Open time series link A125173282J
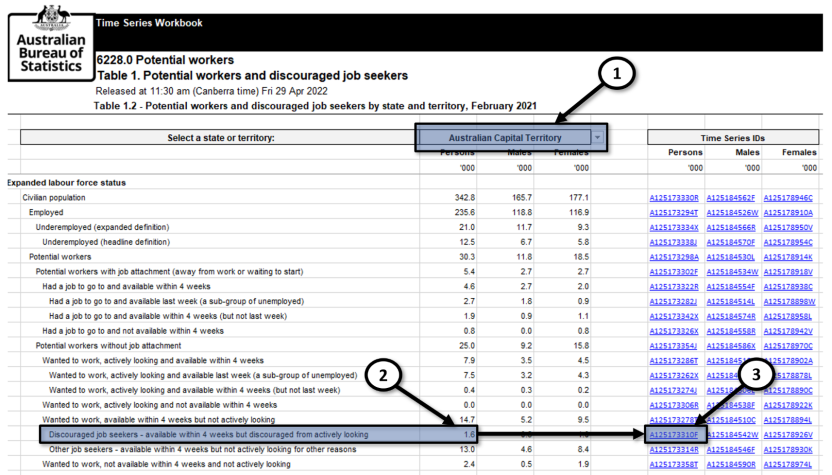The height and width of the screenshot is (475, 832). 673,302
